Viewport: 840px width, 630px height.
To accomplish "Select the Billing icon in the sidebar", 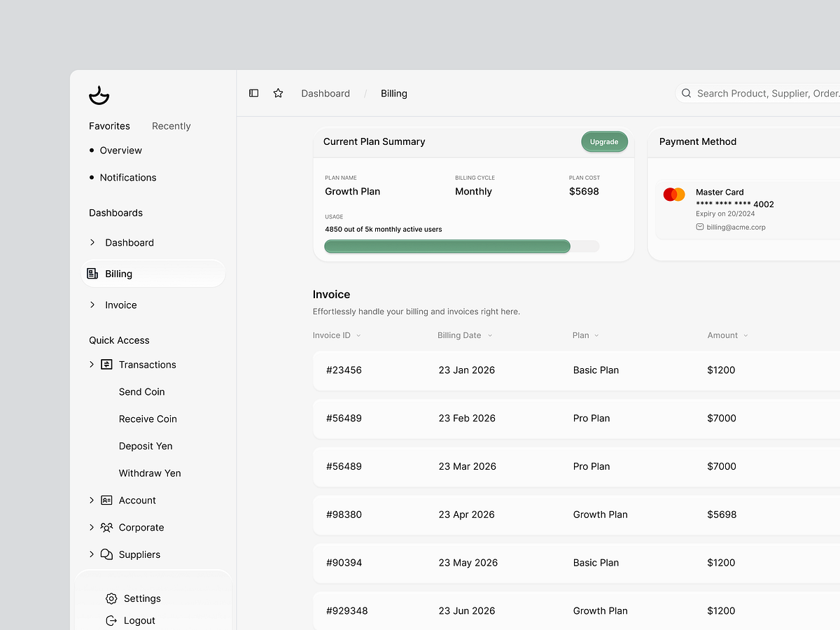I will click(92, 273).
